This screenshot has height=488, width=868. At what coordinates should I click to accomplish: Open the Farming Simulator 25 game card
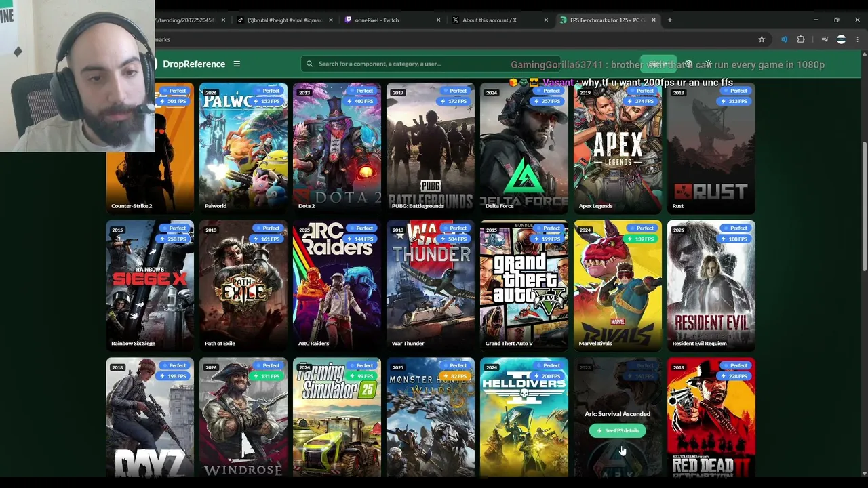point(337,418)
